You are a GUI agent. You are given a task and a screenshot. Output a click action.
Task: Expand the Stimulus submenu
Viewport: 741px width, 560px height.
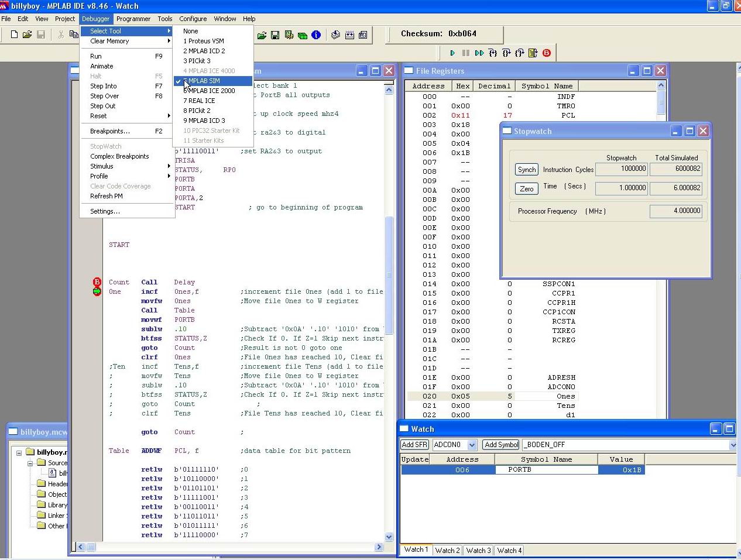coord(128,166)
